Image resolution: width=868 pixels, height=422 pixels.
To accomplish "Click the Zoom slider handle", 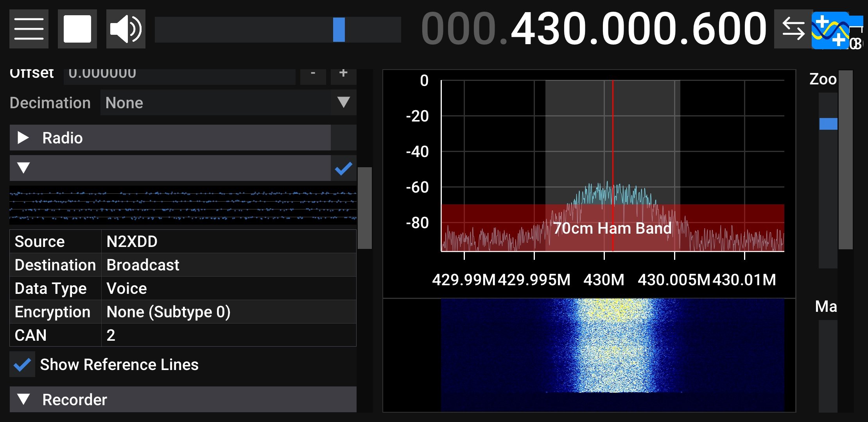I will 828,124.
